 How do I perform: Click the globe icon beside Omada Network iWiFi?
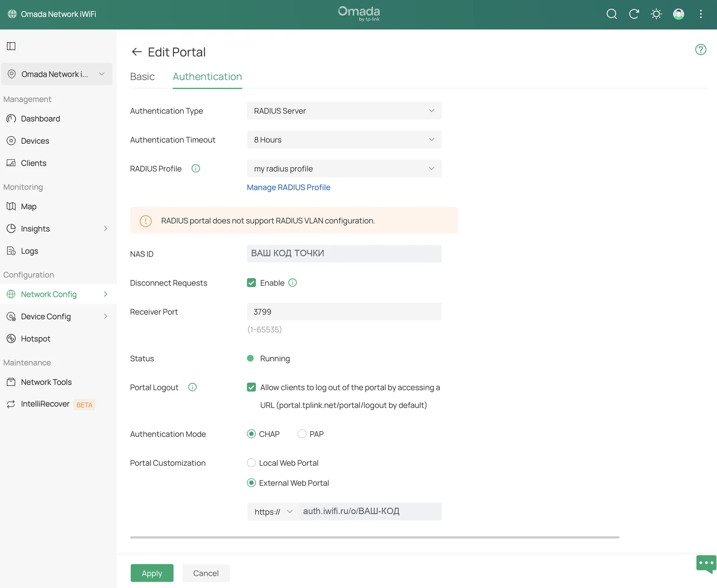(x=12, y=14)
